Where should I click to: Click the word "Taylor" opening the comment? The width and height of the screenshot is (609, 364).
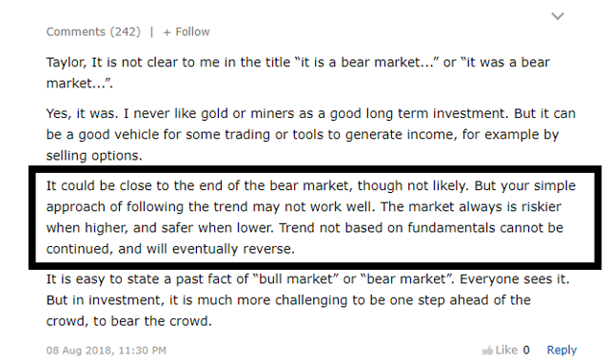(x=66, y=63)
